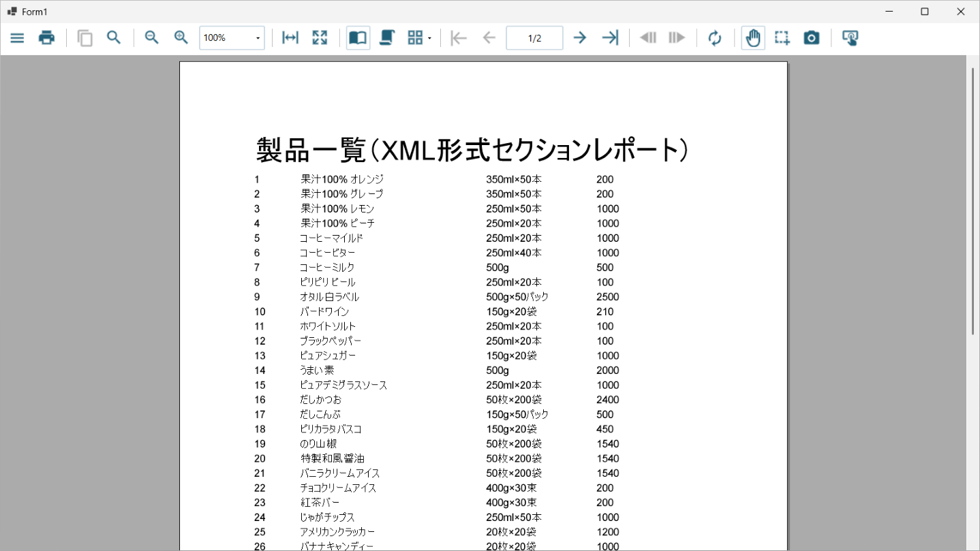Select the Fit Width icon

coord(290,38)
